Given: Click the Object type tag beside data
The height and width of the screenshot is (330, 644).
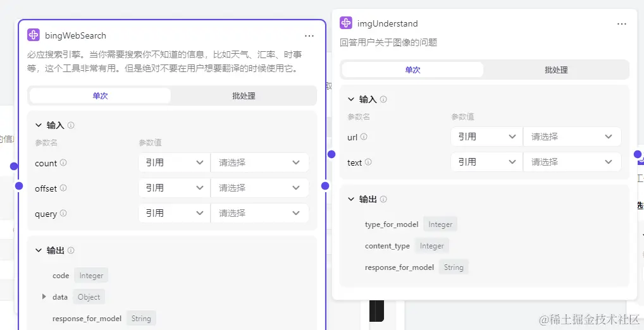Looking at the screenshot, I should (x=89, y=296).
